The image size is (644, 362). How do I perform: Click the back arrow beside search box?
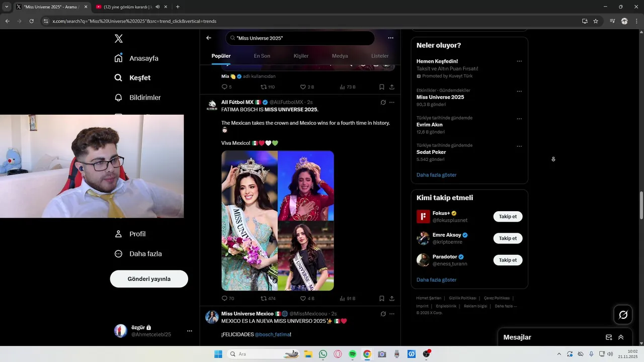209,38
